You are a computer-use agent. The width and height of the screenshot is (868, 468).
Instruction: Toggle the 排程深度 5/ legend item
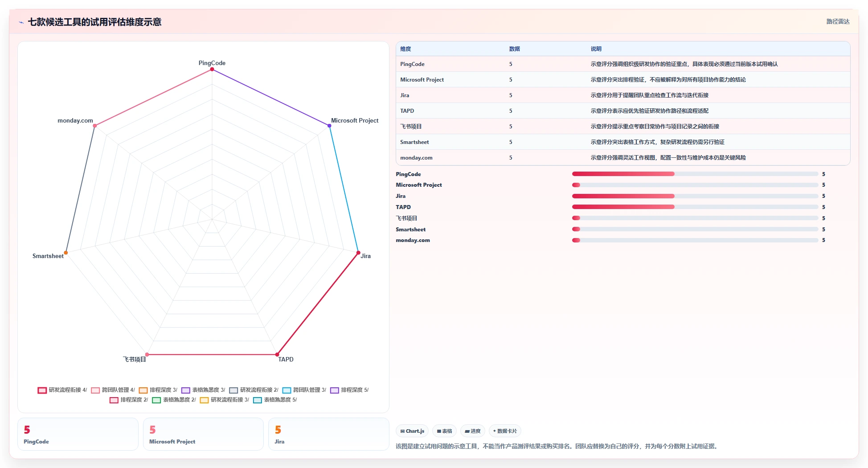pos(350,390)
